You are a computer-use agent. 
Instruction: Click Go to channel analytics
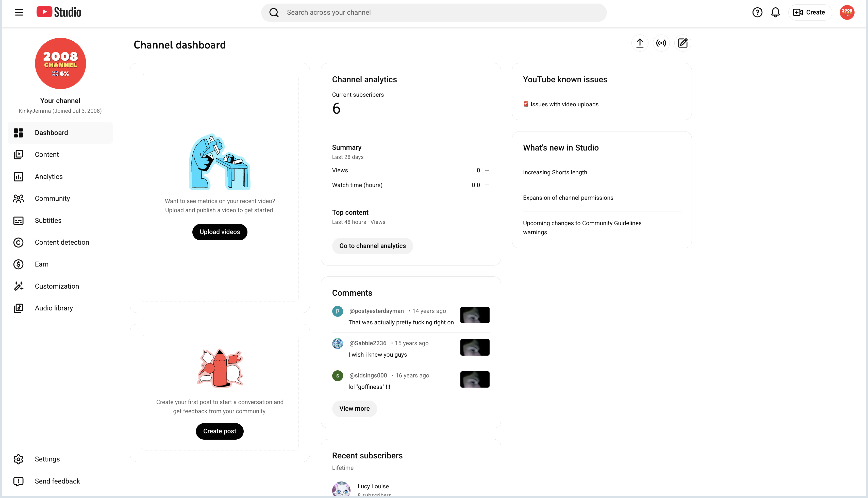[x=372, y=246]
